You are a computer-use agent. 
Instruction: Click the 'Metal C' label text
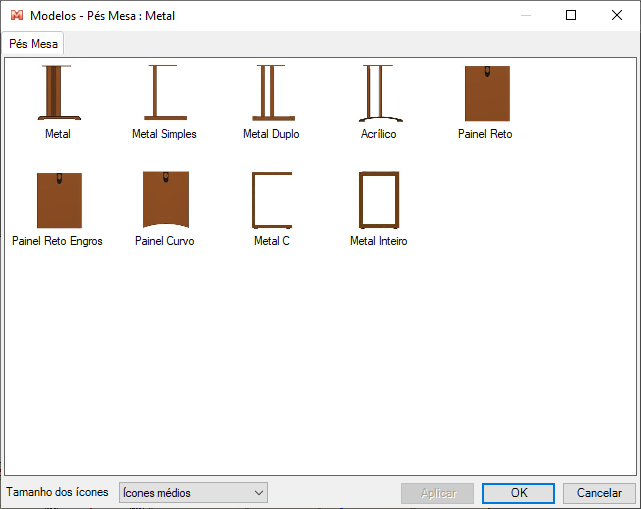click(x=272, y=241)
